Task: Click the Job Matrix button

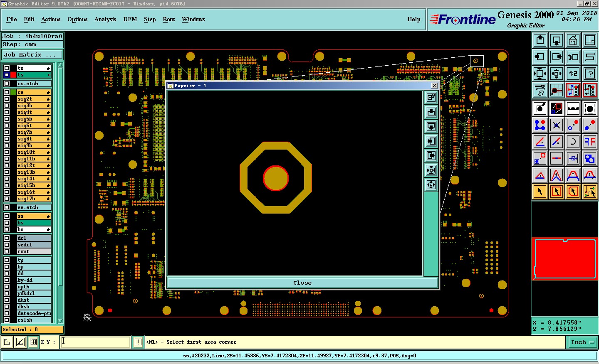Action: click(32, 54)
